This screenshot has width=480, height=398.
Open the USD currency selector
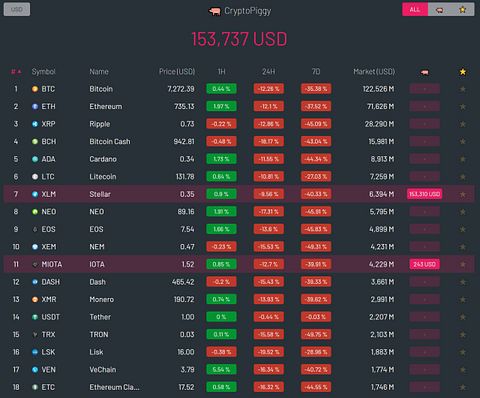(x=17, y=9)
